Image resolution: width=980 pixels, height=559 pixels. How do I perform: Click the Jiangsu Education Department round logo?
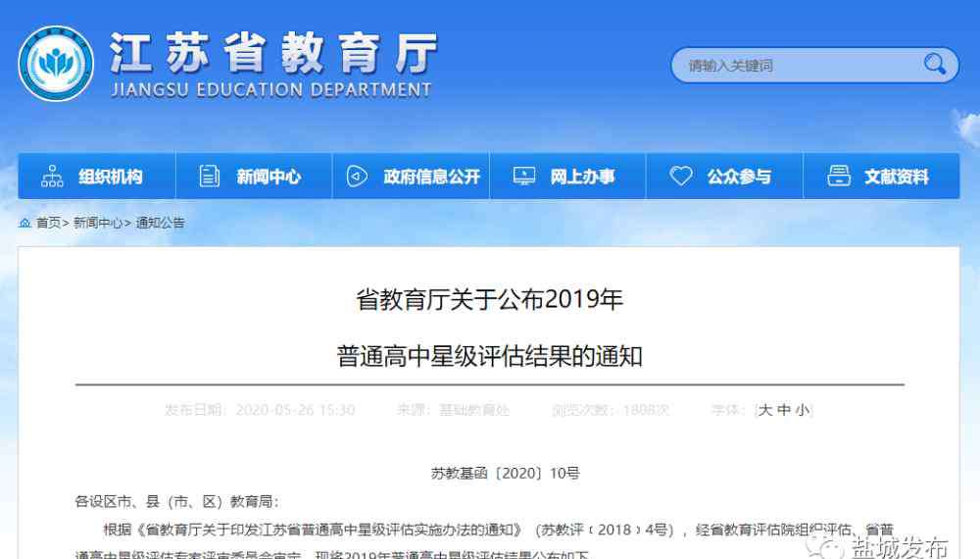click(56, 64)
